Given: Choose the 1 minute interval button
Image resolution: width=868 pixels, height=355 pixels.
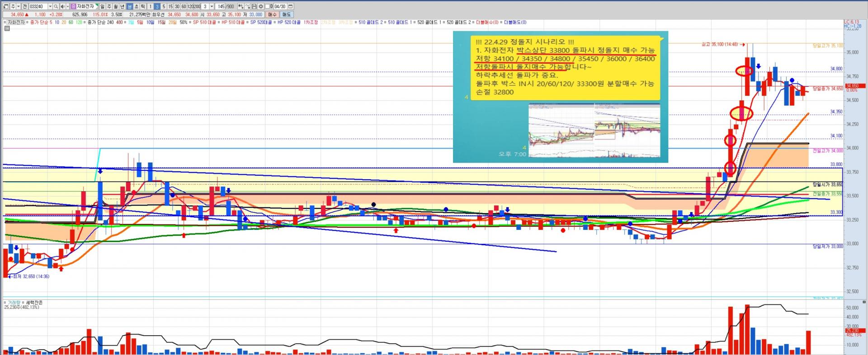Looking at the screenshot, I should point(151,6).
